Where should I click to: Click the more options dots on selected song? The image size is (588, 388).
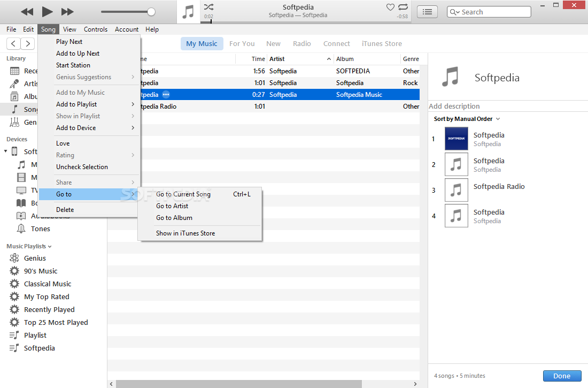pos(166,95)
